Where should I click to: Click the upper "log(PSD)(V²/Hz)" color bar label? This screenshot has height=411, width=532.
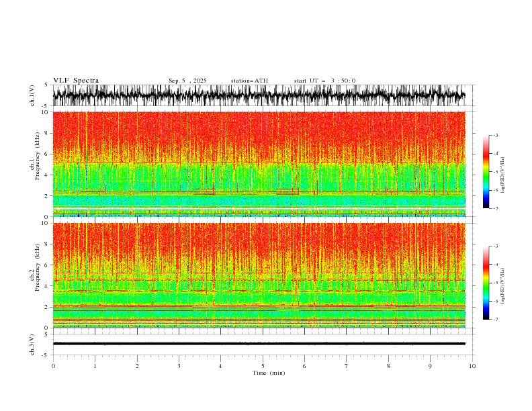coord(503,175)
